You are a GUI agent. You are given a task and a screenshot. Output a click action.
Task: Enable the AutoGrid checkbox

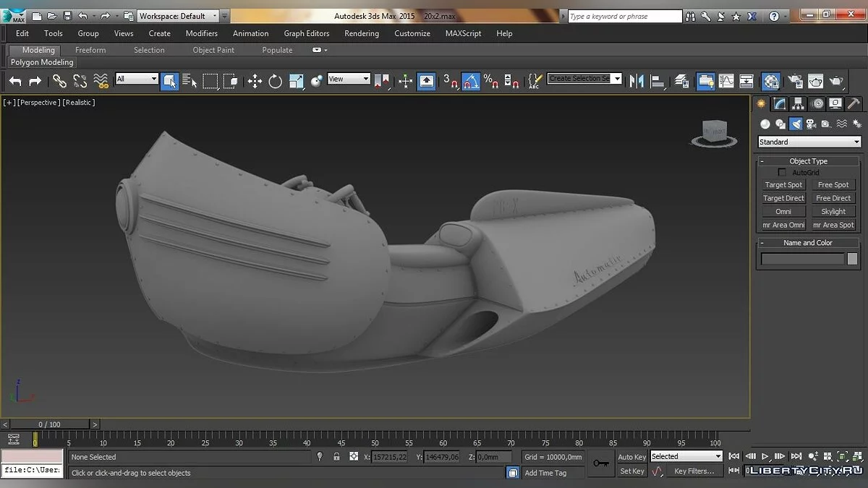tap(782, 173)
